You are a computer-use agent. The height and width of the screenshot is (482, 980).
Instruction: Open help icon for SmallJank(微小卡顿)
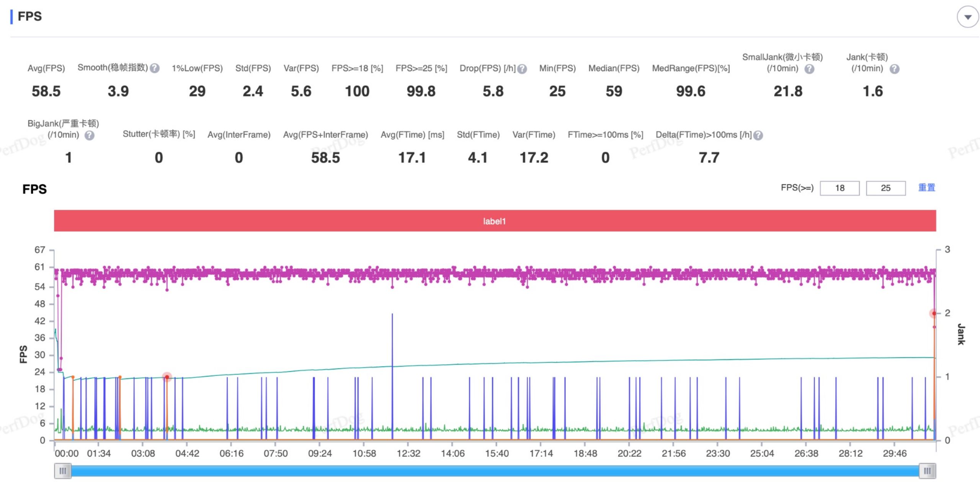click(809, 69)
